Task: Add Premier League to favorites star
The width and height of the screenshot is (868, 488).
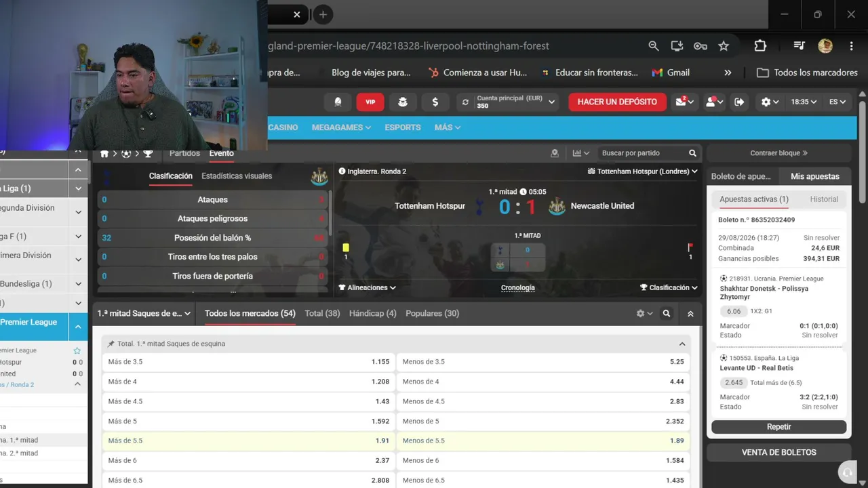Action: pos(77,350)
